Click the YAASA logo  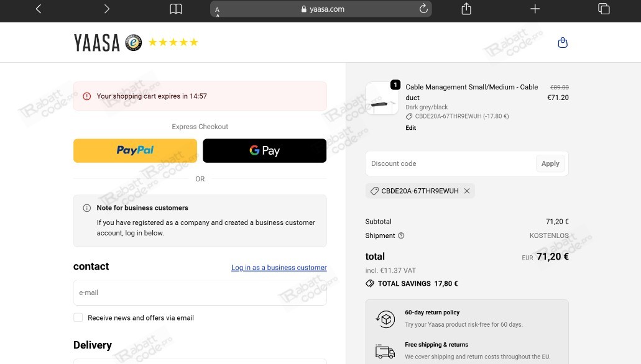coord(97,43)
